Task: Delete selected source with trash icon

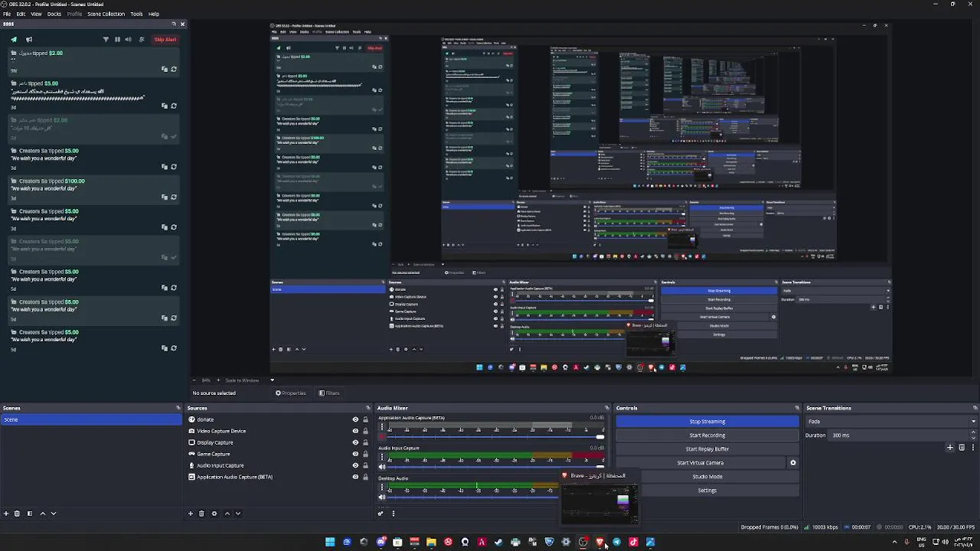Action: tap(201, 514)
